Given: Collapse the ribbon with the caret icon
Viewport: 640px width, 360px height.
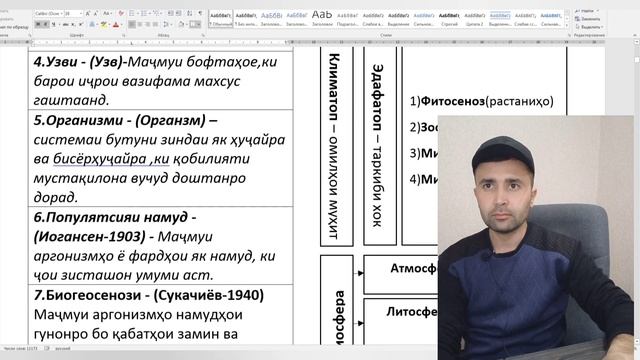Looking at the screenshot, I should coord(635,35).
